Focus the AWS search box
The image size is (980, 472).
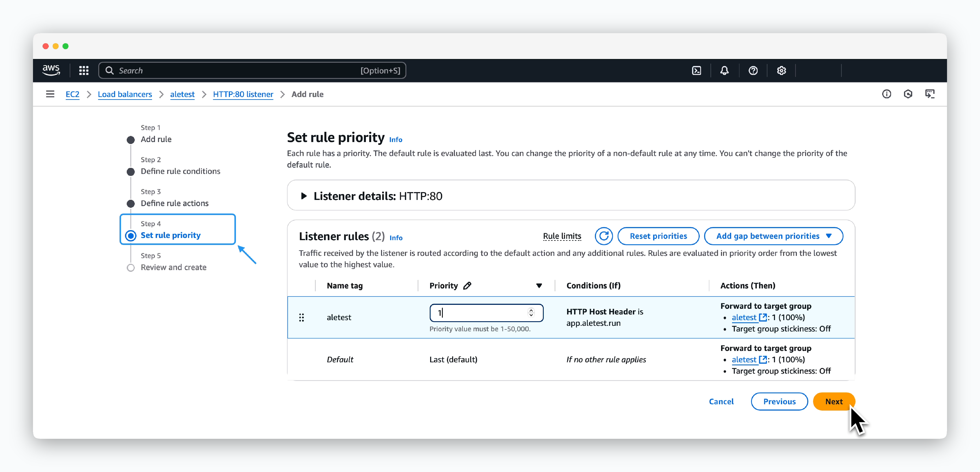(x=252, y=70)
